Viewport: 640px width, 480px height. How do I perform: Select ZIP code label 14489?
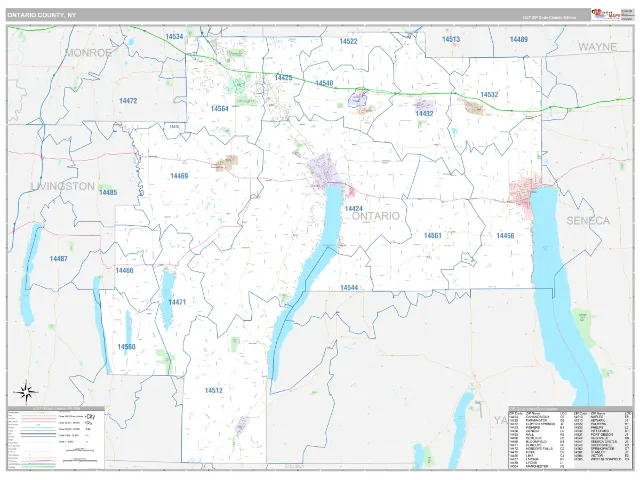click(x=519, y=39)
